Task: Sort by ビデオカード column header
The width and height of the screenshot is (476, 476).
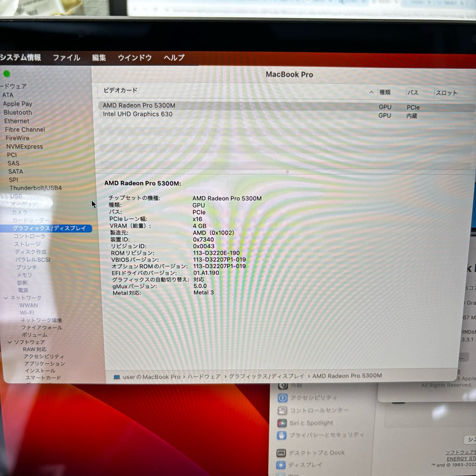Action: point(120,90)
